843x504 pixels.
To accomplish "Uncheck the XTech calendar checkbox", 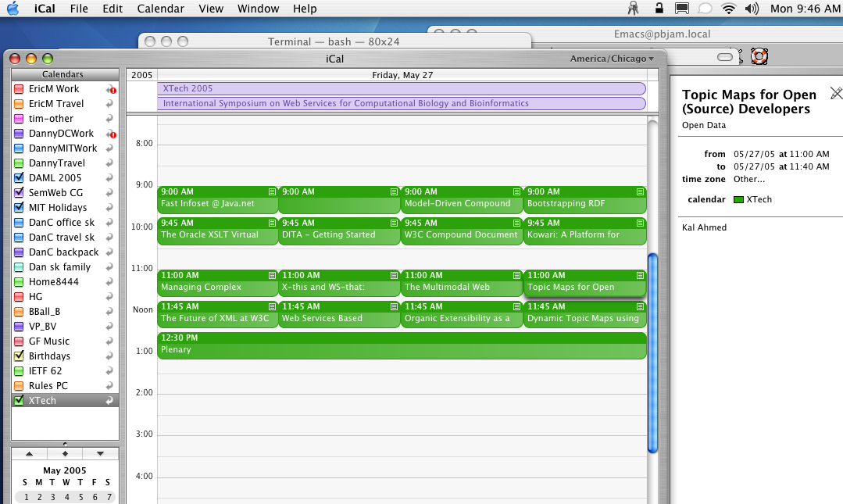I will point(19,401).
